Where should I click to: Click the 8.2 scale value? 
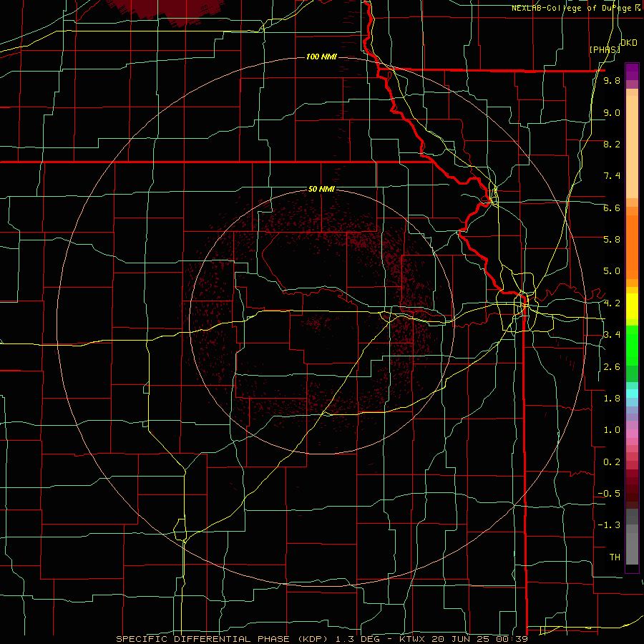[612, 144]
